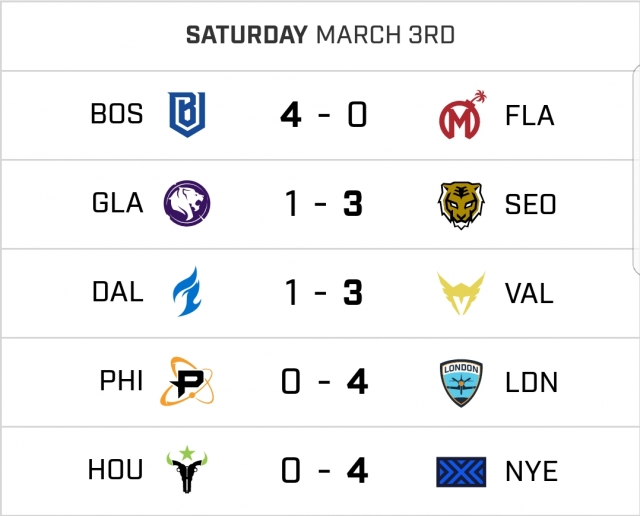Select the New York Excelsior logo
Screen dimensions: 640x516
(461, 470)
